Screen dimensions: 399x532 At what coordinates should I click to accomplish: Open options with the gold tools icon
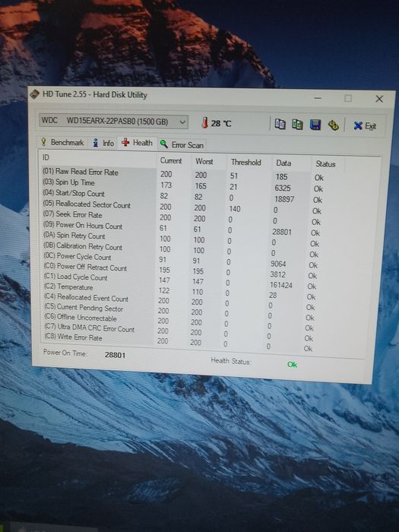[x=333, y=125]
